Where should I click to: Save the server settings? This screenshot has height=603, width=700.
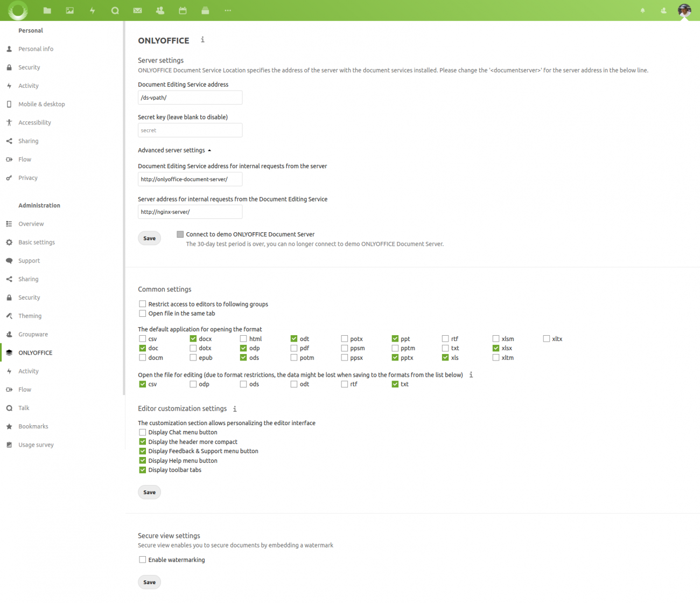click(150, 238)
